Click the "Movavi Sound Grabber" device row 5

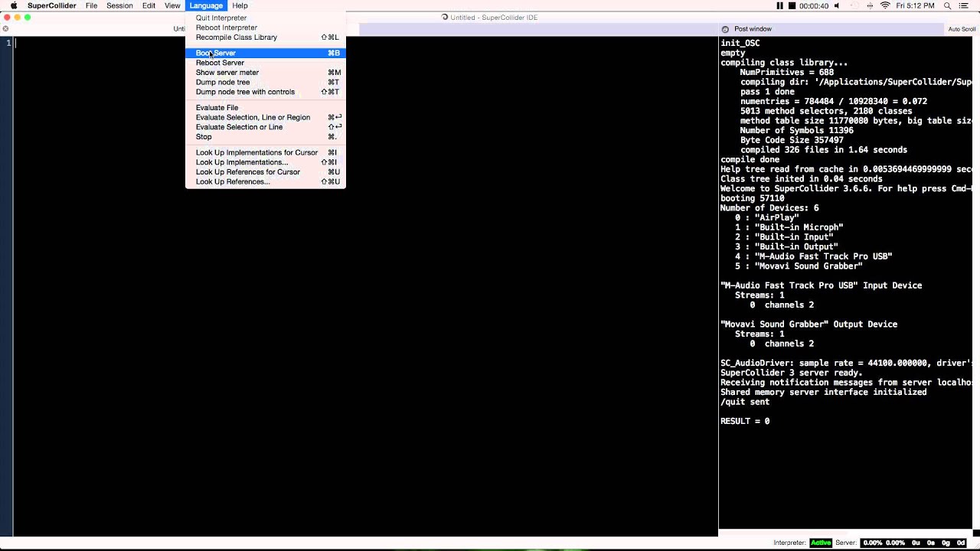pos(799,266)
